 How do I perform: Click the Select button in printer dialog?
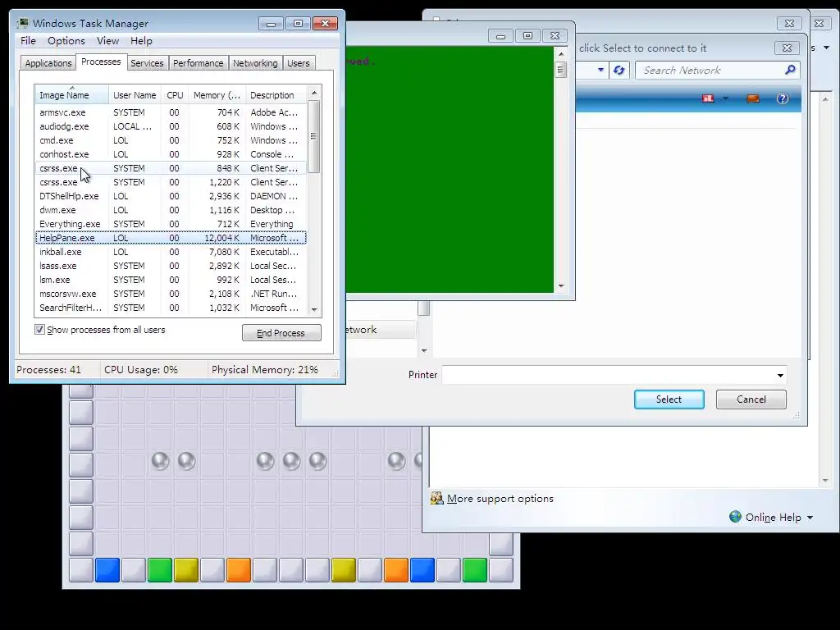[669, 399]
